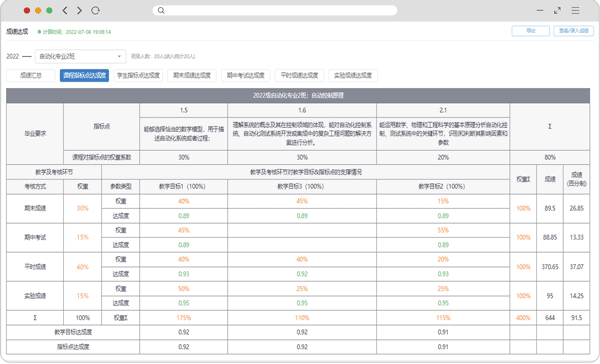600x364 pixels.
Task: Click the 80% sum weight coefficient cell
Action: click(x=550, y=157)
